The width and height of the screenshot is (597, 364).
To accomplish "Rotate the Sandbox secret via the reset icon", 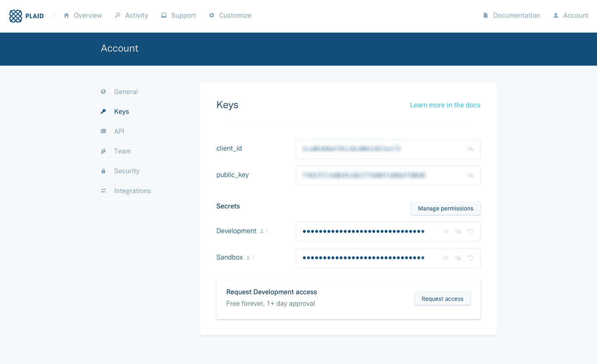I will (470, 258).
